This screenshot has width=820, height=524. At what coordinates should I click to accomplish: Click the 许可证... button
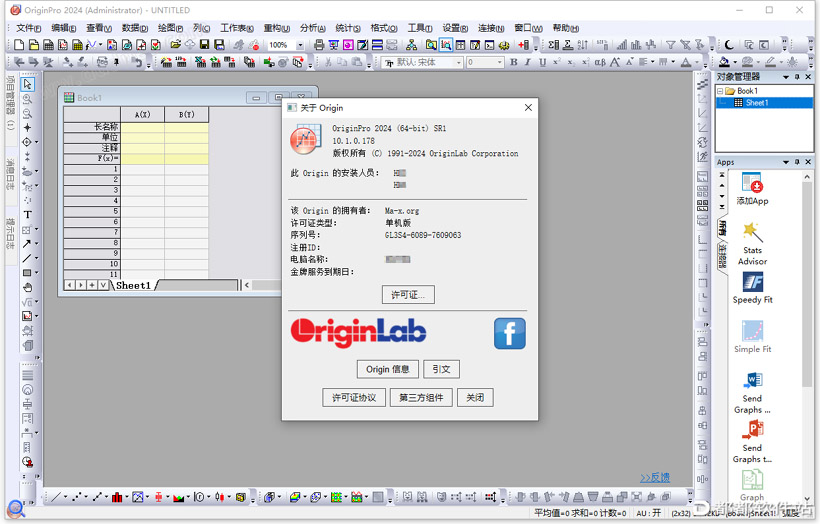(408, 295)
